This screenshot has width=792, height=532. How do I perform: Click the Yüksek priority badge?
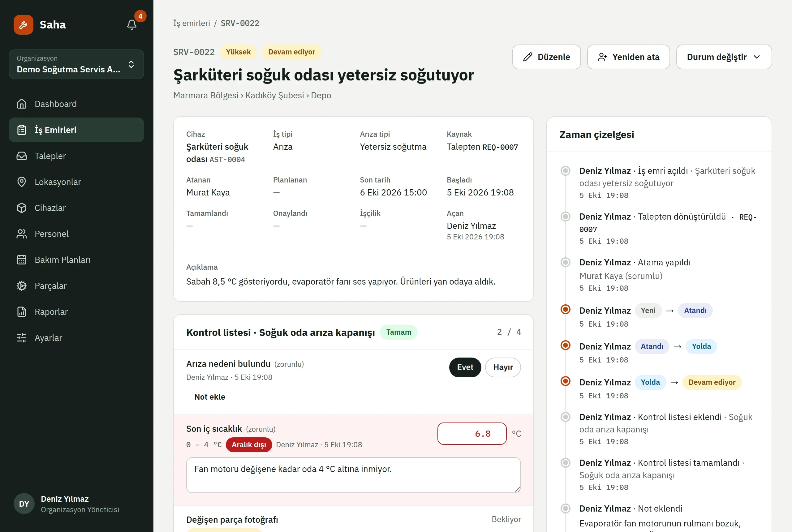[238, 52]
